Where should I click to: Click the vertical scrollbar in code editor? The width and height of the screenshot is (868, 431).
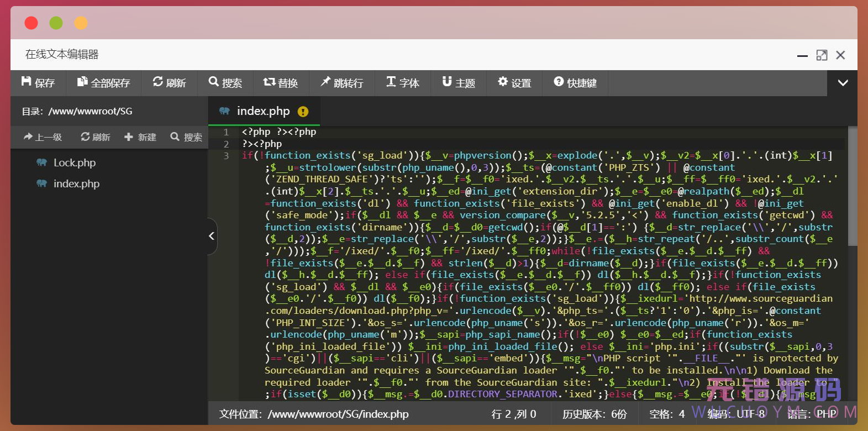click(x=852, y=188)
